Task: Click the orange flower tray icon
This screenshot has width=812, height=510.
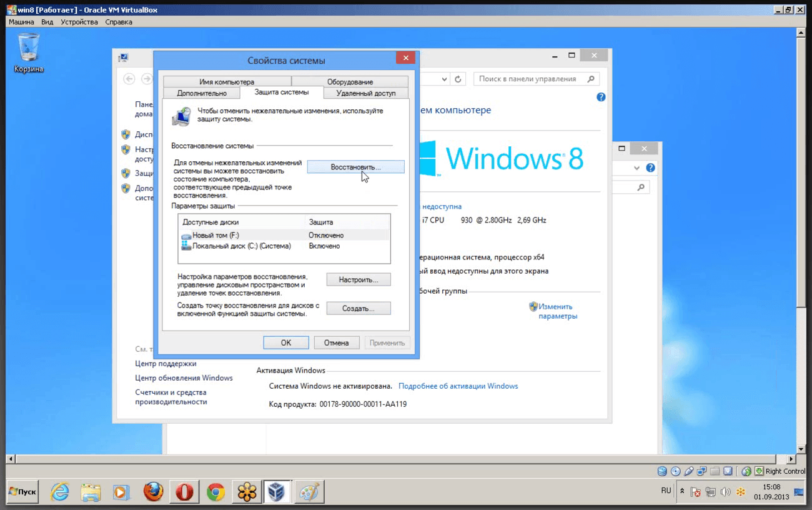Action: [x=741, y=492]
